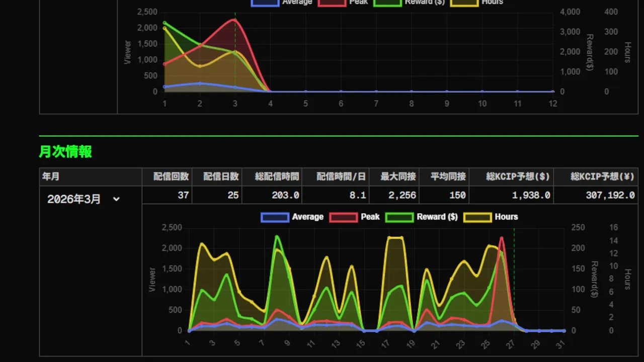Click the green Reward peak at day 8
644x362 pixels.
(x=277, y=236)
